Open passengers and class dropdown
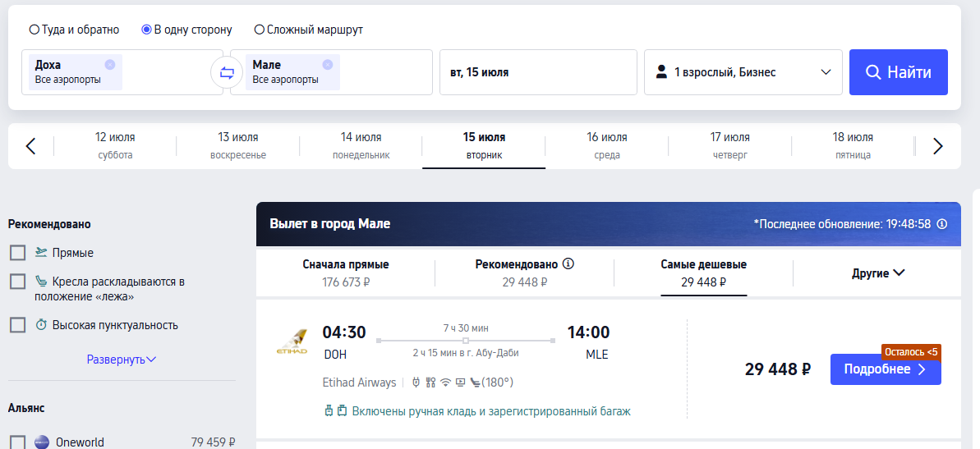 point(743,72)
